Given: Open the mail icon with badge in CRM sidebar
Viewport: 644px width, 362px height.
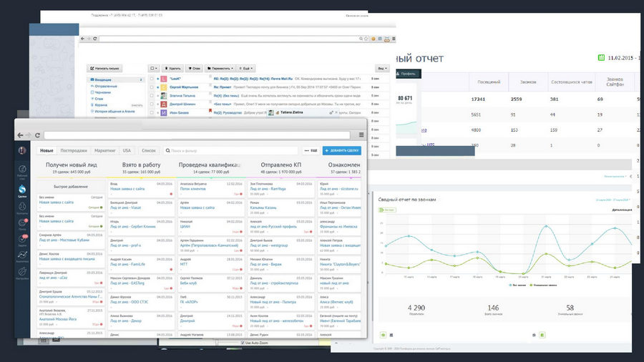Looking at the screenshot, I should click(22, 222).
